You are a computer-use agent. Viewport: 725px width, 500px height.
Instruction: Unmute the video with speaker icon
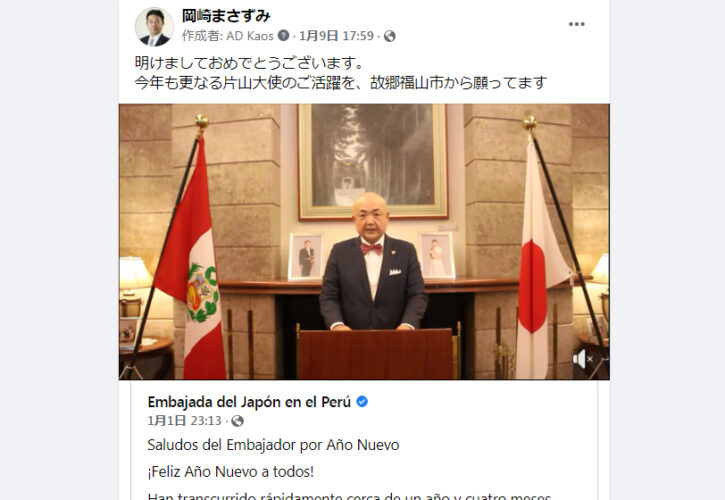[583, 359]
